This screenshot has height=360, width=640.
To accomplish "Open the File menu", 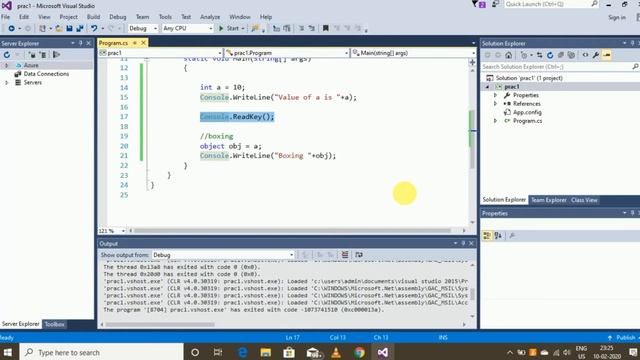I will click(6, 17).
